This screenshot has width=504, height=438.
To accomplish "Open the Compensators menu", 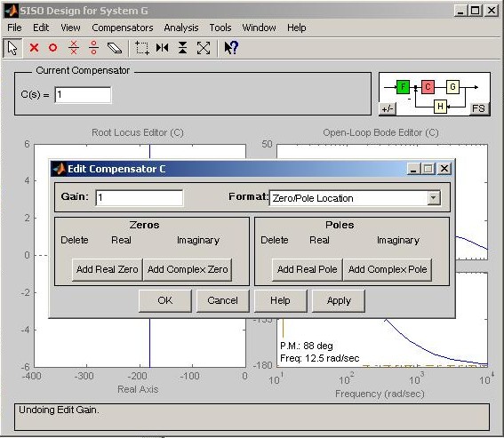I will click(x=123, y=28).
